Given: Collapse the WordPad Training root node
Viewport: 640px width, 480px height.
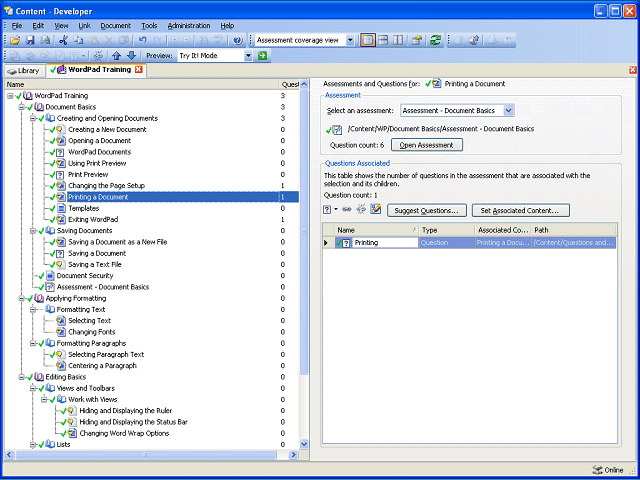Looking at the screenshot, I should coord(10,96).
